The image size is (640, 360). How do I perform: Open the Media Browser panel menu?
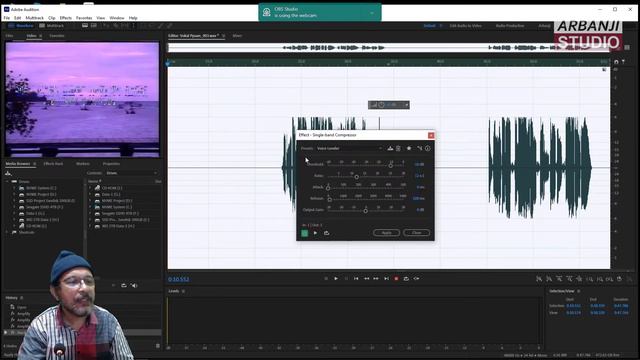click(x=35, y=164)
